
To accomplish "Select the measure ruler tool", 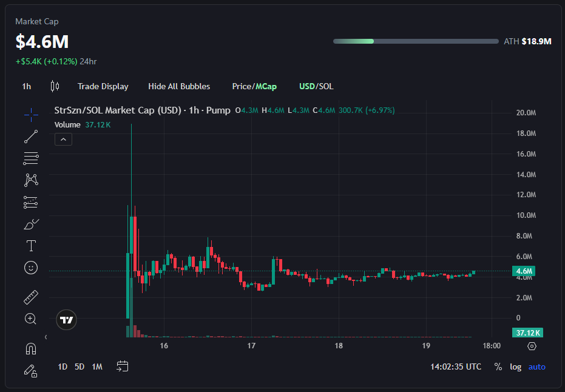I will point(30,297).
